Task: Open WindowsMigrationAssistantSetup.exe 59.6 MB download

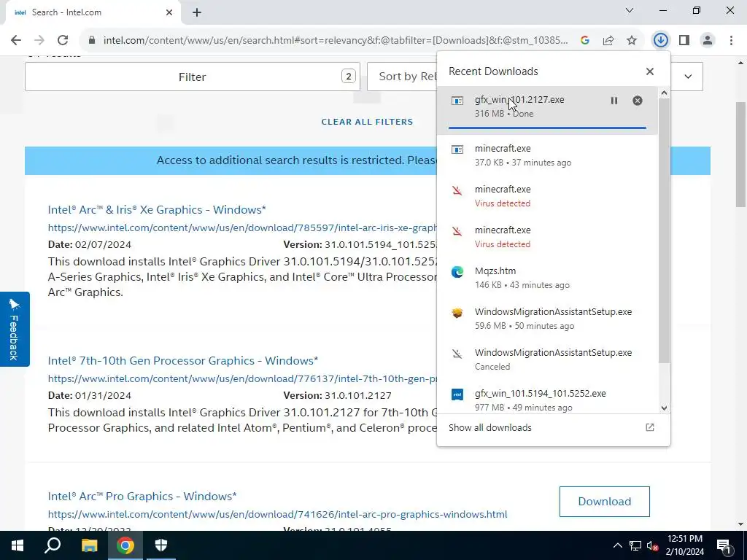Action: click(x=547, y=319)
